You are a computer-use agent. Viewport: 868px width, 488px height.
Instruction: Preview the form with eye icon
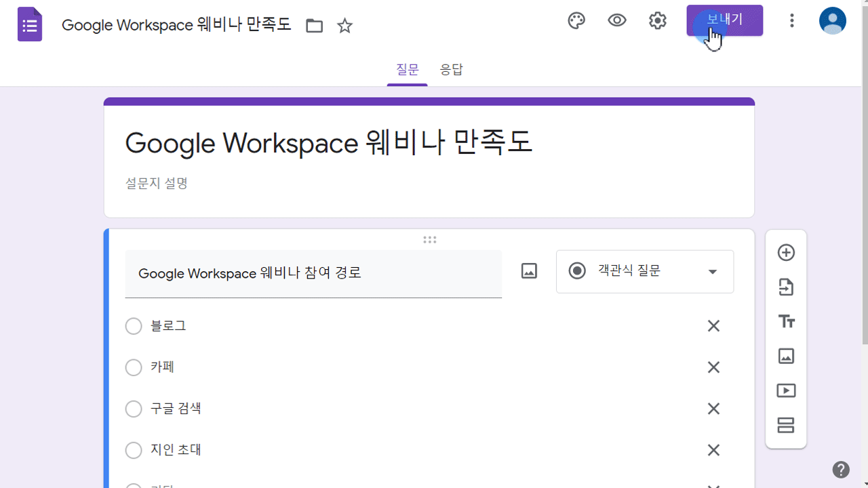point(617,21)
